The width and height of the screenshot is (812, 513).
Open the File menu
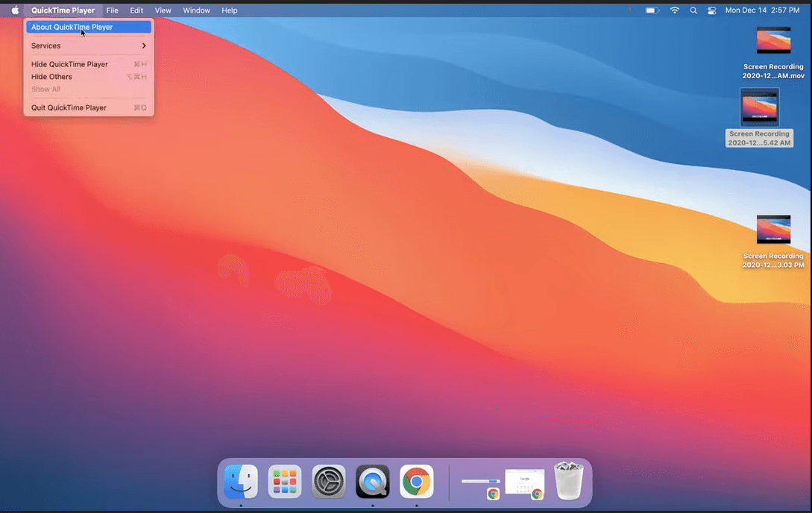113,10
